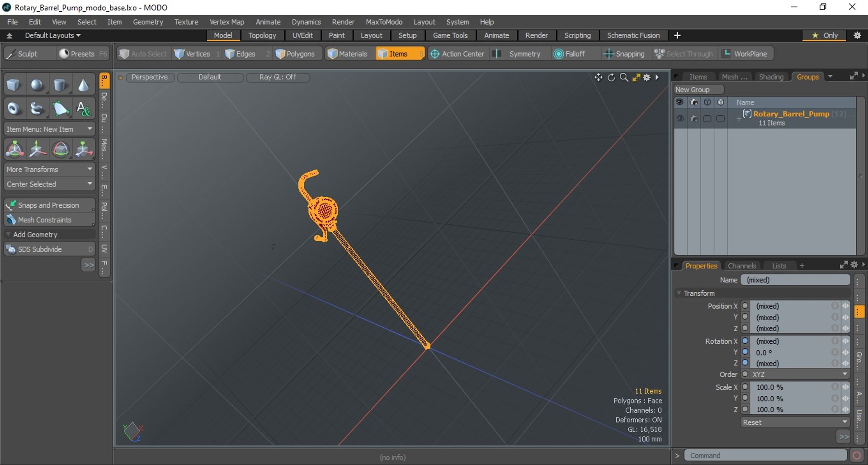Click the SDS Subdivide button

50,249
